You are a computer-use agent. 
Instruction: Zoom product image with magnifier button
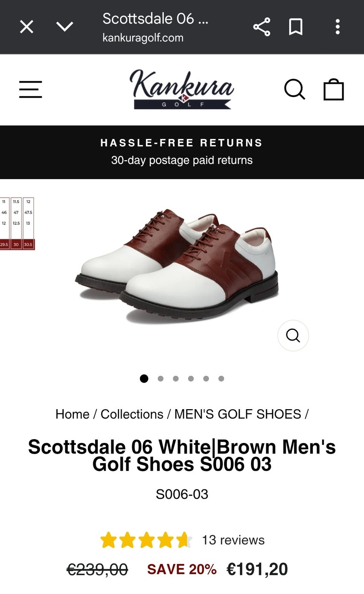coord(293,336)
